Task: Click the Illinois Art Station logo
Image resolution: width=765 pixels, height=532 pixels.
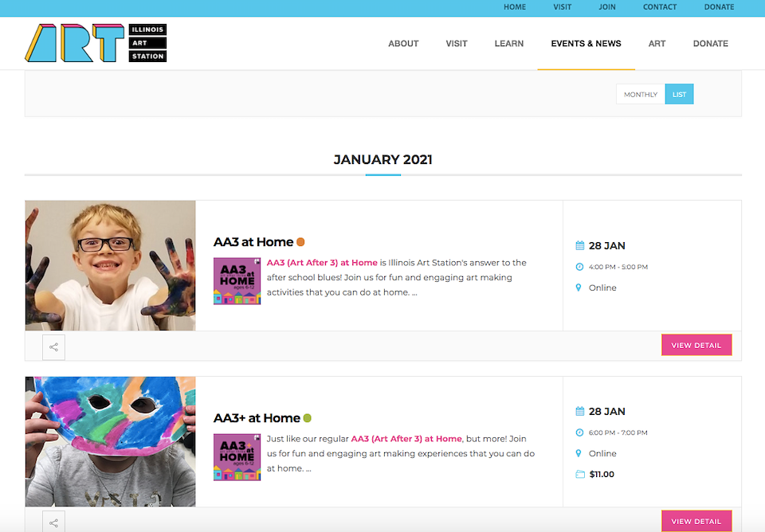Action: point(96,43)
